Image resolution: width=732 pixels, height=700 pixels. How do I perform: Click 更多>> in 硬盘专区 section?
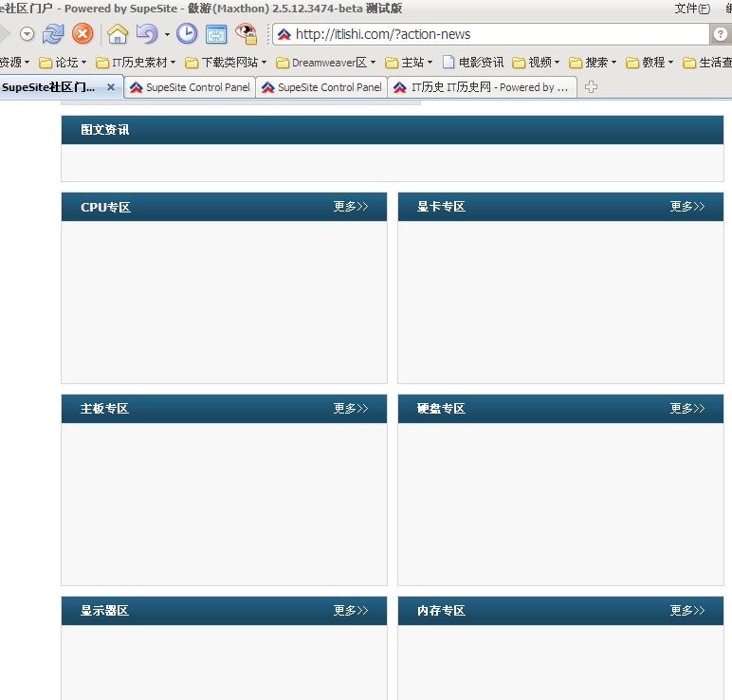pyautogui.click(x=687, y=409)
